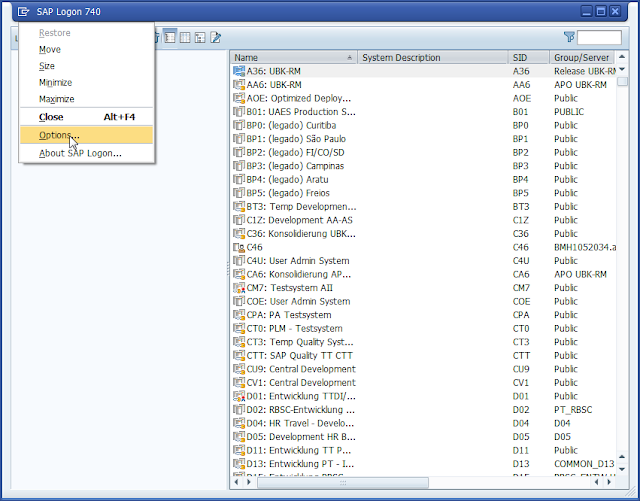640x501 pixels.
Task: Click the vertical scrollbar top up arrow
Action: click(622, 57)
